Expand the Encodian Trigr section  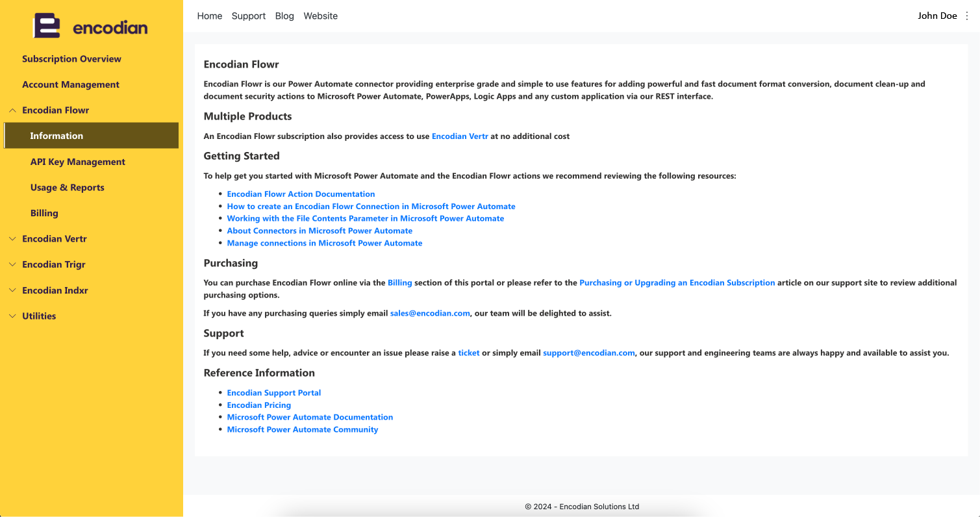53,264
